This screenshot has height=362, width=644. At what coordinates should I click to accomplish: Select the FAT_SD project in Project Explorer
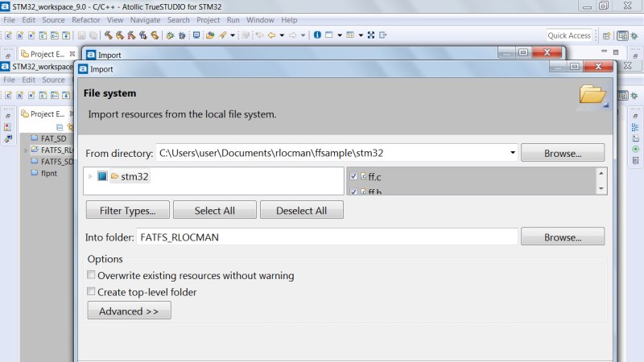pyautogui.click(x=53, y=138)
